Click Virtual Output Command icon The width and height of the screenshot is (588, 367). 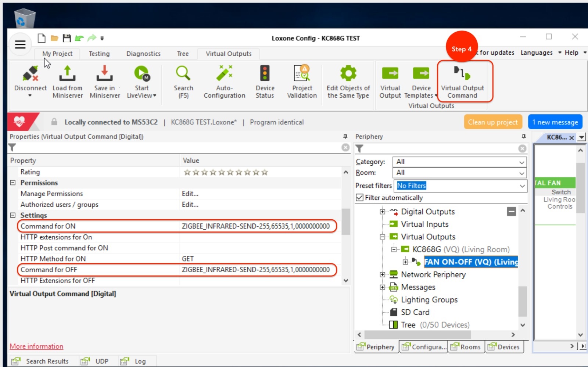(462, 74)
